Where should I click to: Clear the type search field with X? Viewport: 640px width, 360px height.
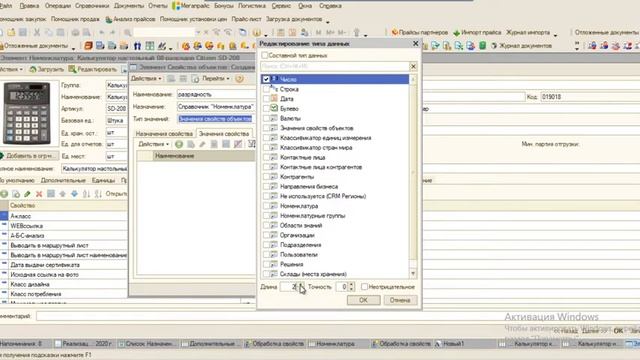413,66
